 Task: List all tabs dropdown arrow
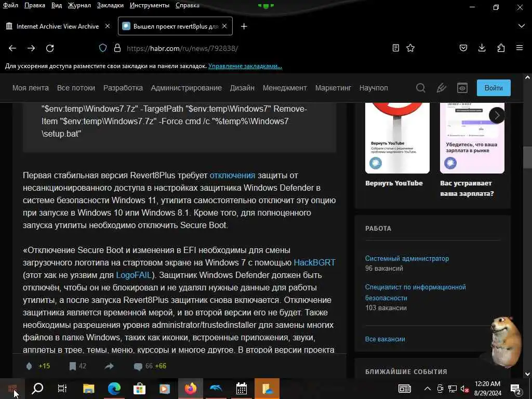point(522,26)
